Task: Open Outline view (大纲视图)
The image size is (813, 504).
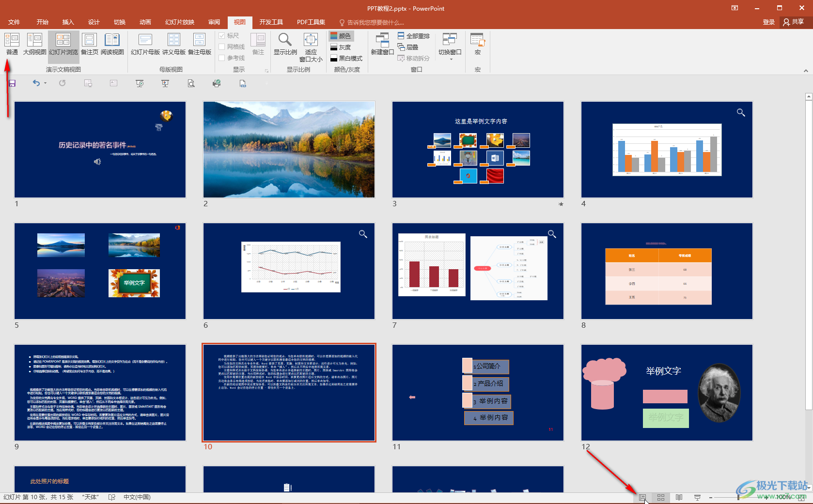Action: point(34,44)
